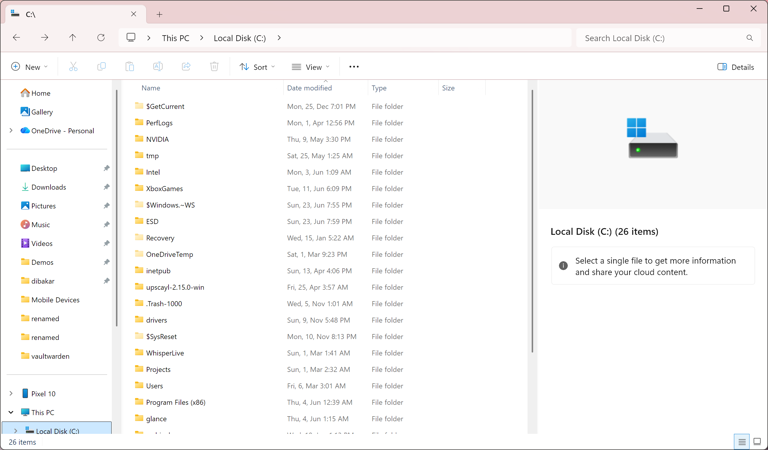This screenshot has height=450, width=768.
Task: Click the file list vertical scrollbar
Action: [x=532, y=220]
